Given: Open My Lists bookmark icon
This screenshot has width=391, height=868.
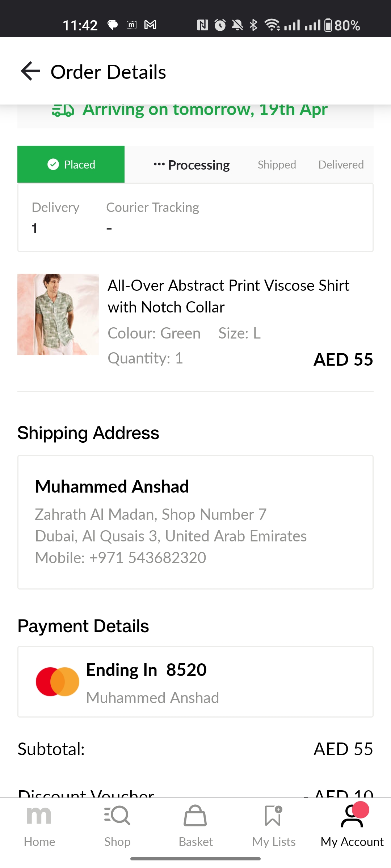Looking at the screenshot, I should coord(273,816).
